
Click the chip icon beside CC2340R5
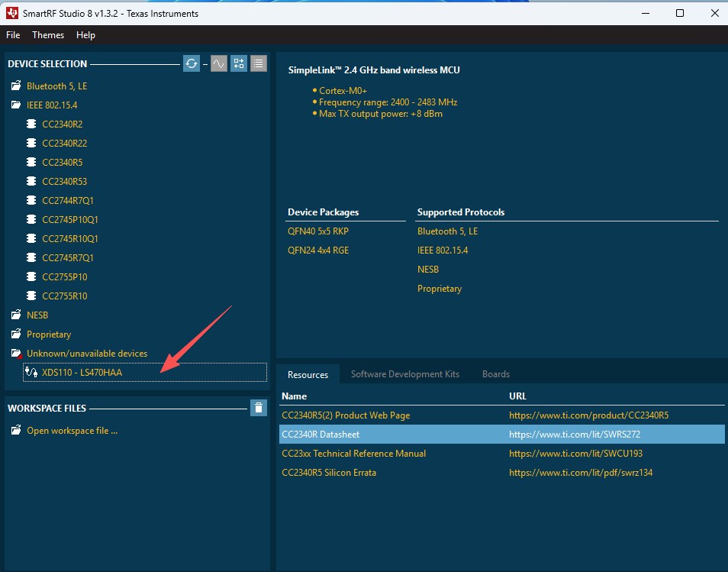(x=31, y=162)
